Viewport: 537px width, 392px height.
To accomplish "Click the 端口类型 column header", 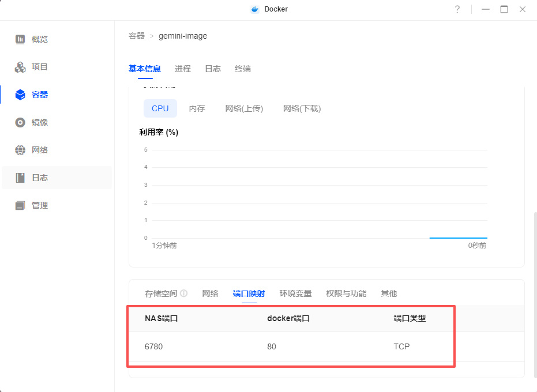I will click(x=410, y=318).
